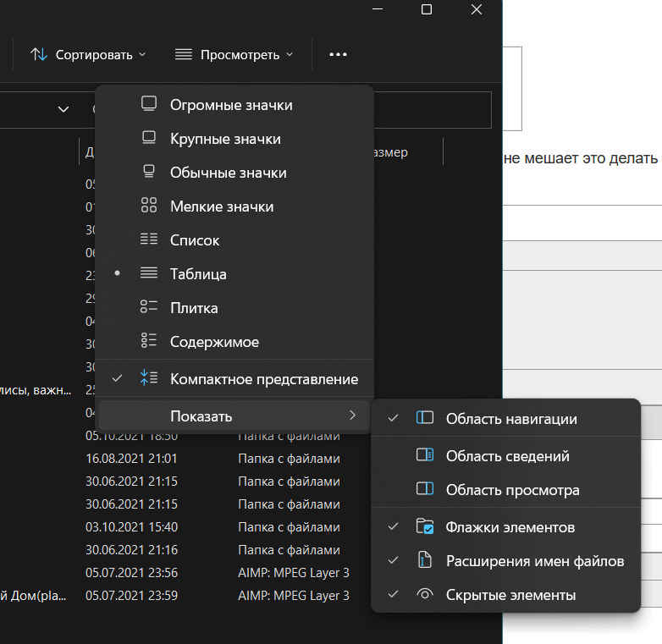The height and width of the screenshot is (644, 662).
Task: Click the navigation pane icon
Action: (425, 418)
